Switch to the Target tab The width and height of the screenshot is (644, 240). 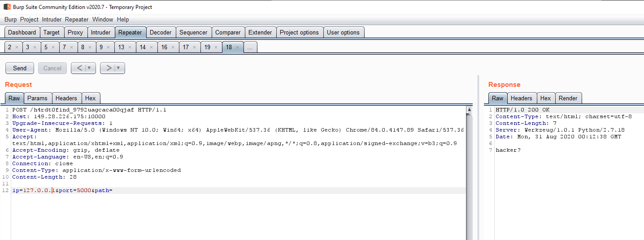[52, 32]
